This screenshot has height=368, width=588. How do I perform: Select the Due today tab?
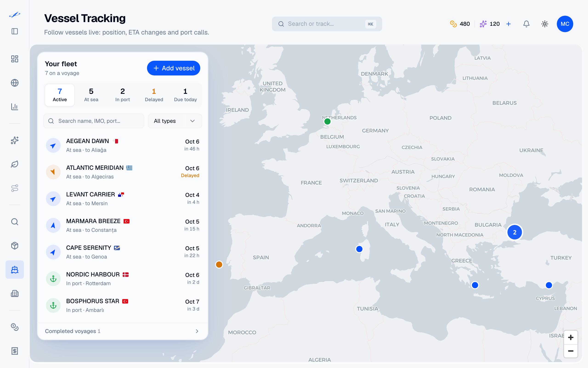click(185, 95)
